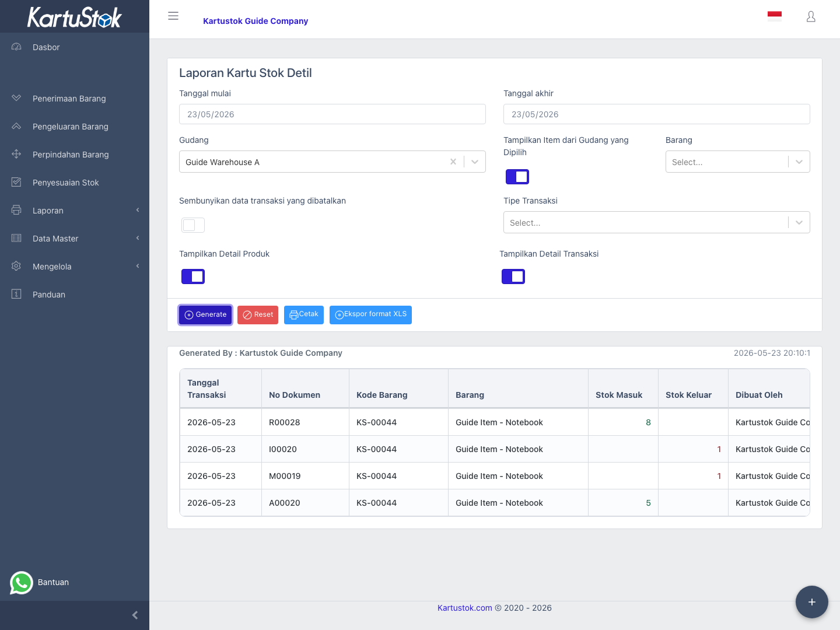The width and height of the screenshot is (840, 630).
Task: Click timestamp 2026-05-23 20:10:1
Action: (x=772, y=353)
